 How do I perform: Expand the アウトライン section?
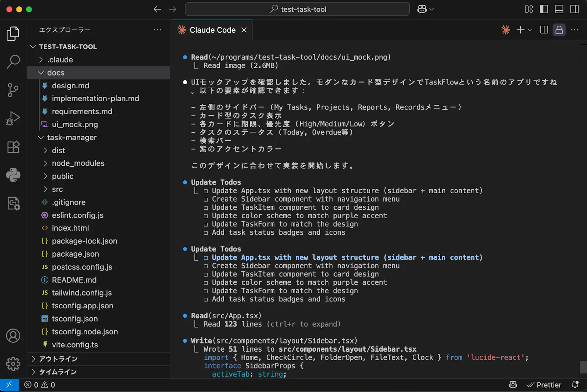[58, 359]
